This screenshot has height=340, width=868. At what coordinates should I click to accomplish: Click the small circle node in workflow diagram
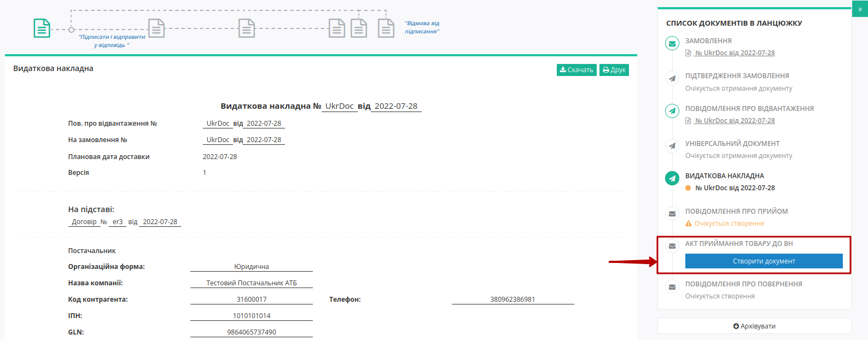click(x=71, y=30)
